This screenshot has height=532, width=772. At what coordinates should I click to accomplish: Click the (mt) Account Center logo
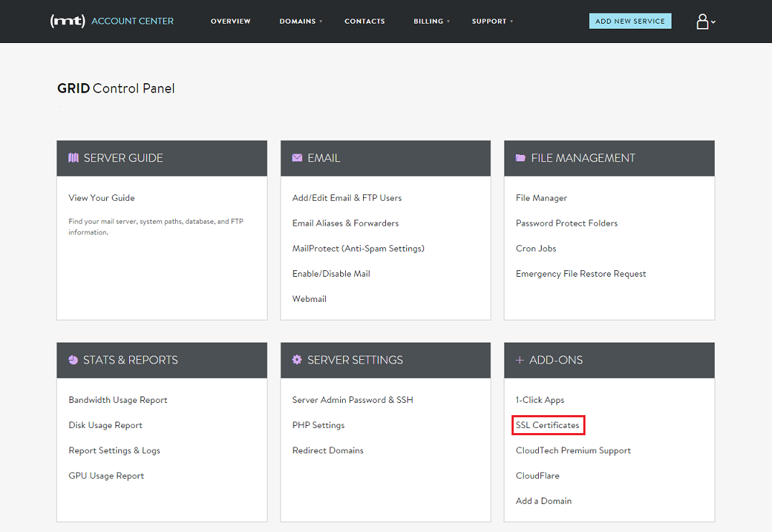(x=112, y=21)
